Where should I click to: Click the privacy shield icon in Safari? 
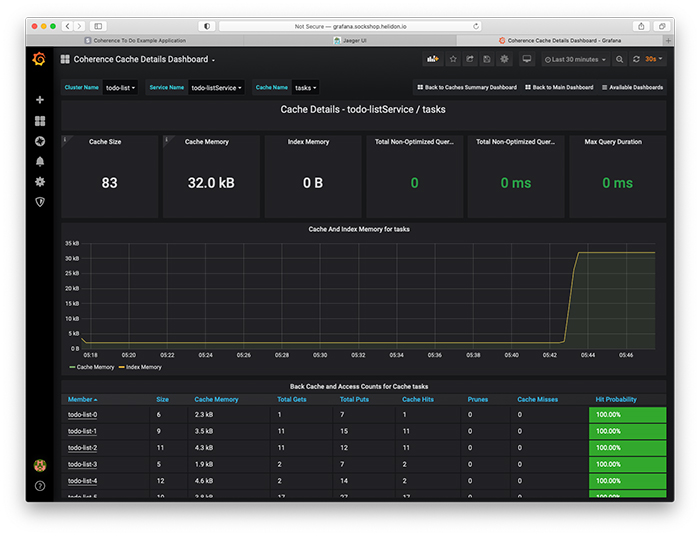coord(207,26)
